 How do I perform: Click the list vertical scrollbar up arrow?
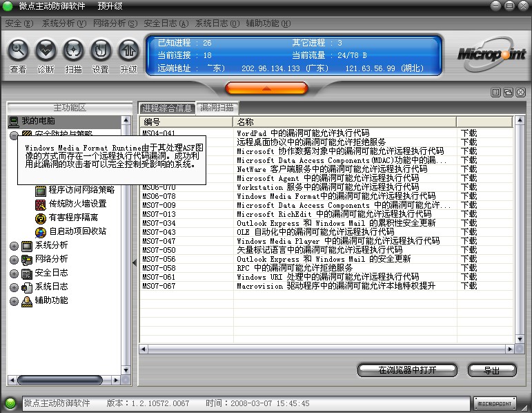click(x=520, y=120)
